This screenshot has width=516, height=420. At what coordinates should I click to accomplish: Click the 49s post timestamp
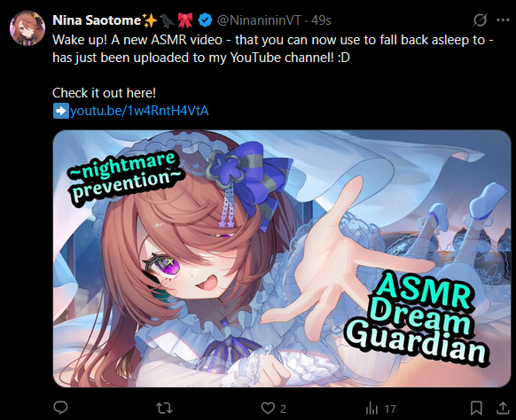(x=321, y=20)
